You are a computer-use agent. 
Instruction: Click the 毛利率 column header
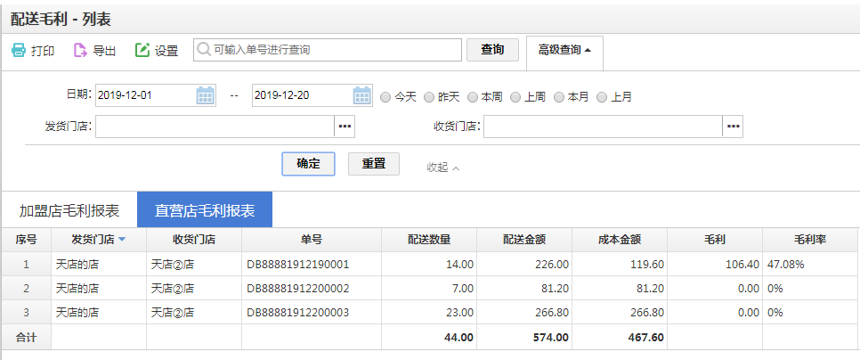click(810, 240)
